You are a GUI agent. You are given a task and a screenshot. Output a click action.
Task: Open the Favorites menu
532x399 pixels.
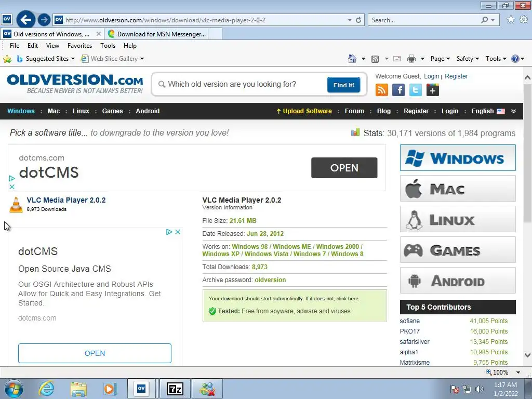(79, 46)
